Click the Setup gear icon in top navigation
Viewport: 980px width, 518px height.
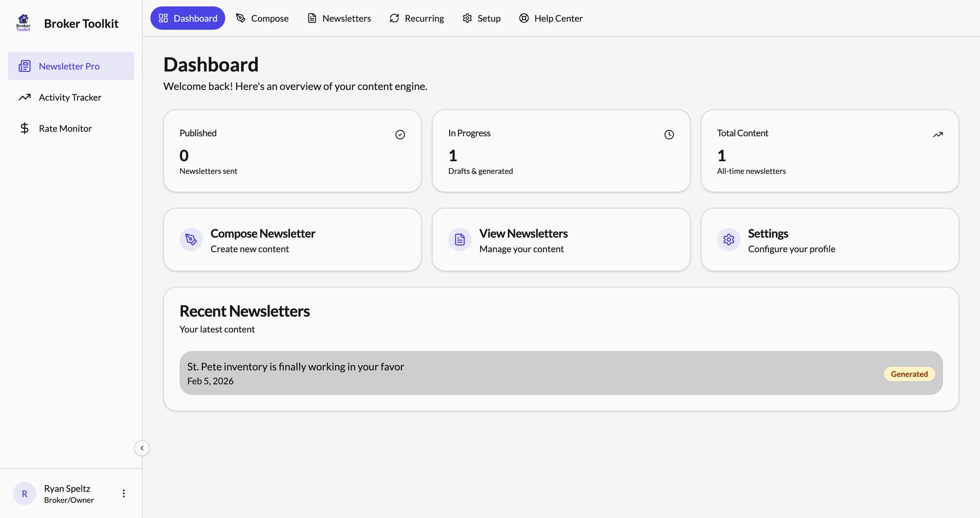pos(466,18)
